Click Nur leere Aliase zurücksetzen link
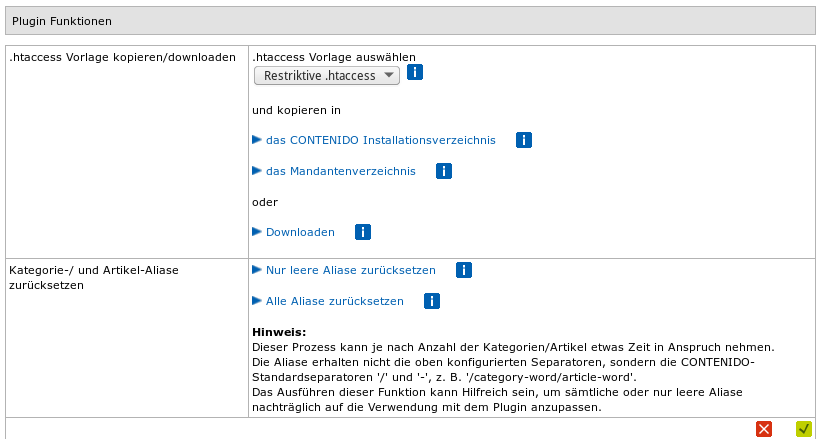This screenshot has width=821, height=439. pyautogui.click(x=350, y=271)
